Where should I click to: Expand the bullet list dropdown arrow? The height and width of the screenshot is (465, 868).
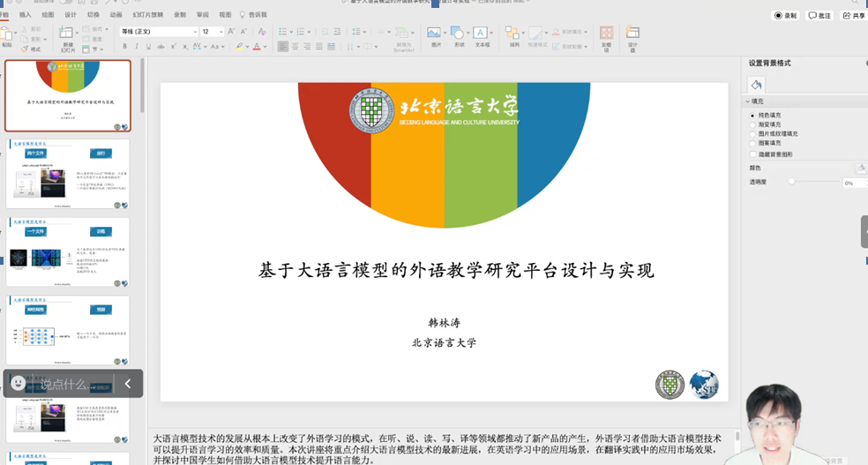coord(291,32)
